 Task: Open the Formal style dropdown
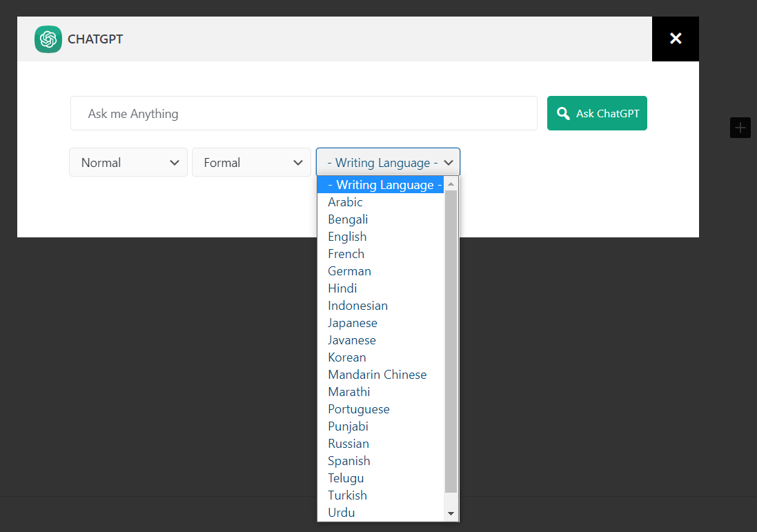coord(251,162)
